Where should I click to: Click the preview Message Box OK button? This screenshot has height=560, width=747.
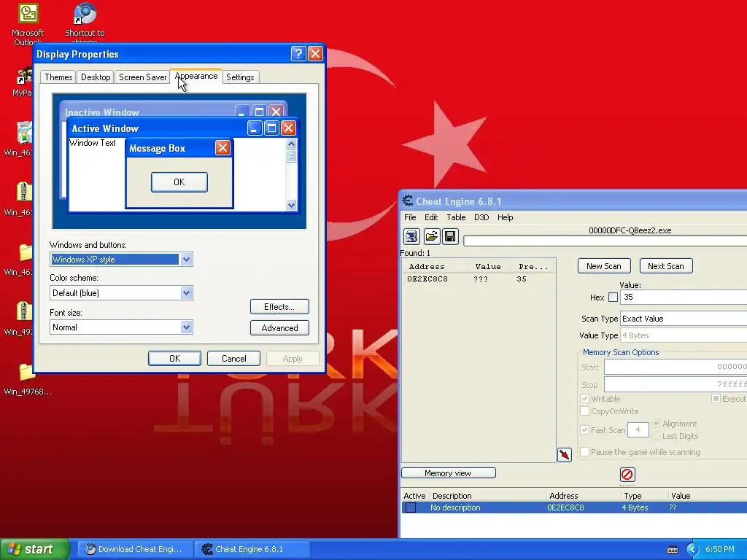179,182
